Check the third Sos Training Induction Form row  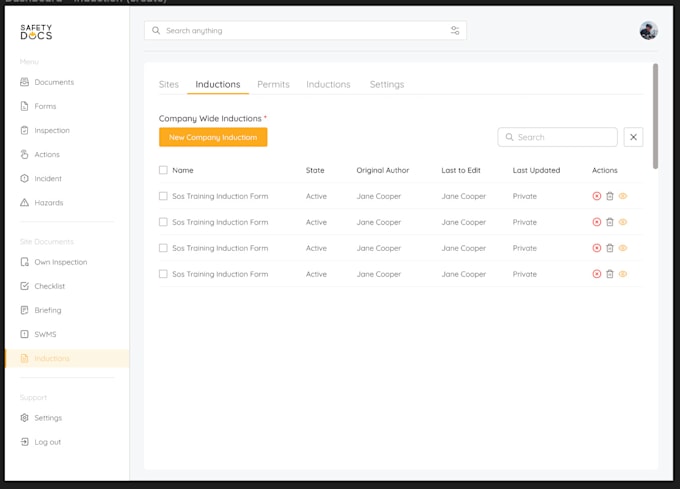click(x=163, y=248)
